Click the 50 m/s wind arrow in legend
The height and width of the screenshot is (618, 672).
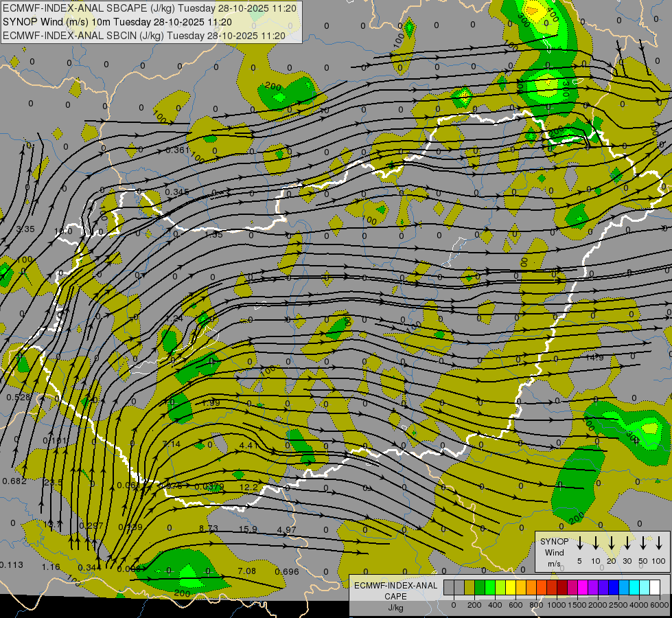tap(643, 543)
